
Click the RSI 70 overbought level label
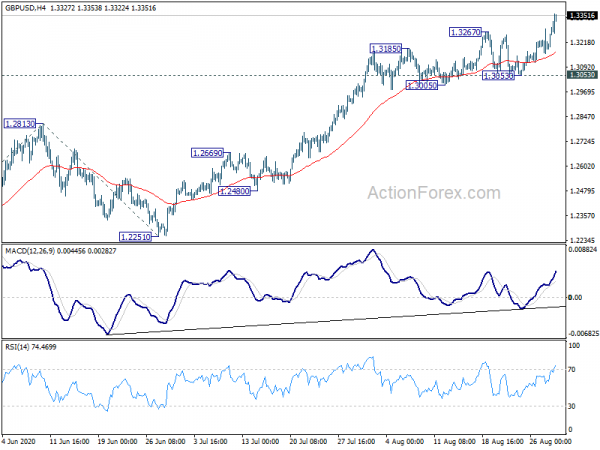[x=572, y=370]
